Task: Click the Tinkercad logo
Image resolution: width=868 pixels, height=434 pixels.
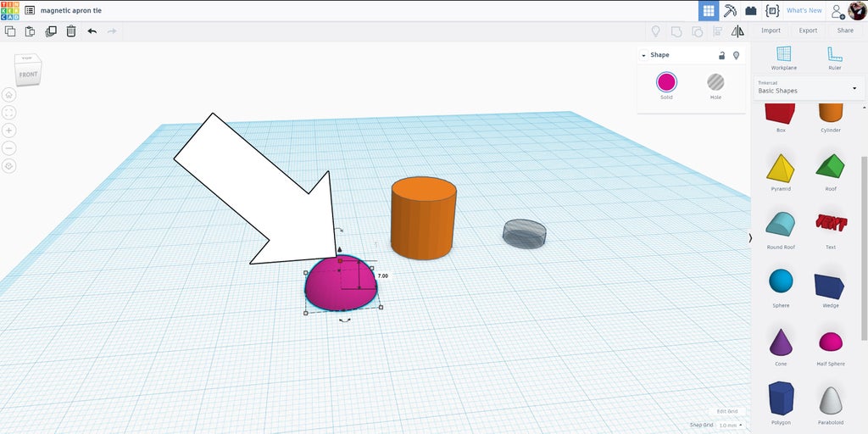Action: coord(10,10)
